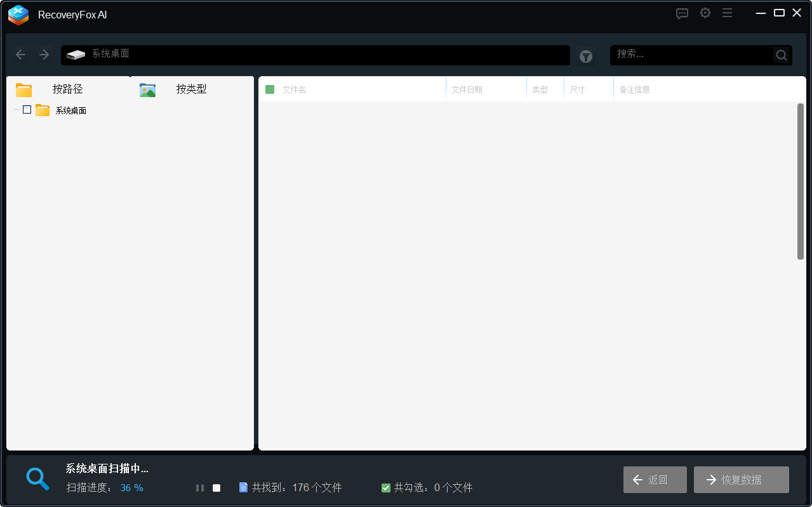The image size is (812, 507).
Task: Open the feedback/message icon in title bar
Action: click(x=682, y=13)
